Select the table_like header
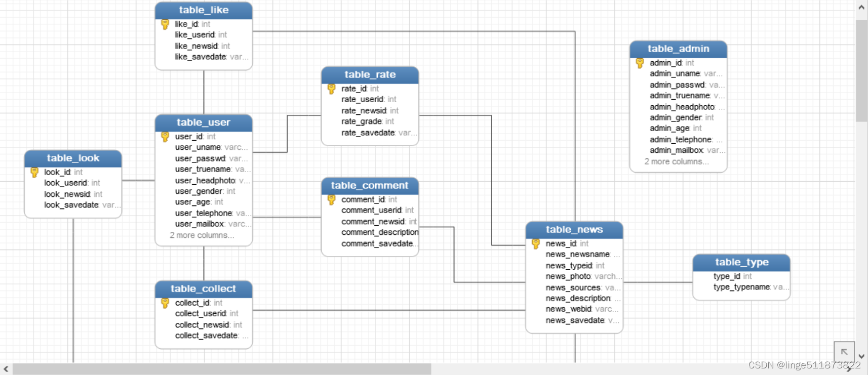The height and width of the screenshot is (375, 868). click(204, 10)
